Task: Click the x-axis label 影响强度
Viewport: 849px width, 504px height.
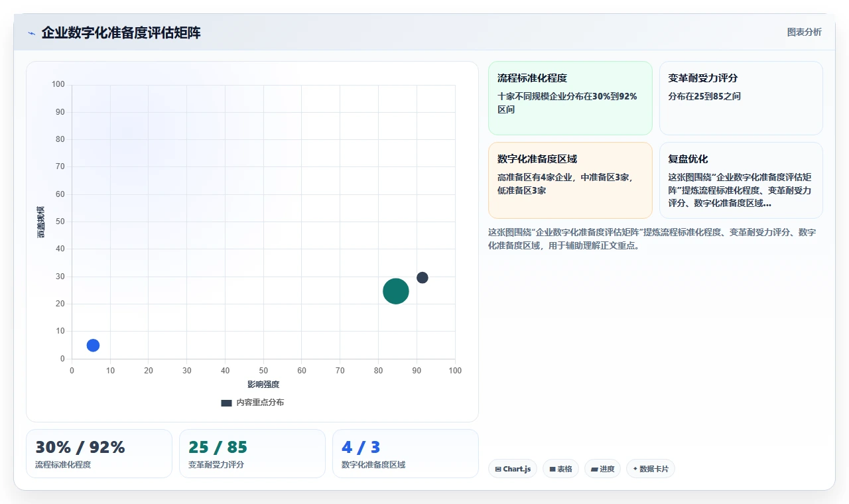Action: (x=263, y=385)
